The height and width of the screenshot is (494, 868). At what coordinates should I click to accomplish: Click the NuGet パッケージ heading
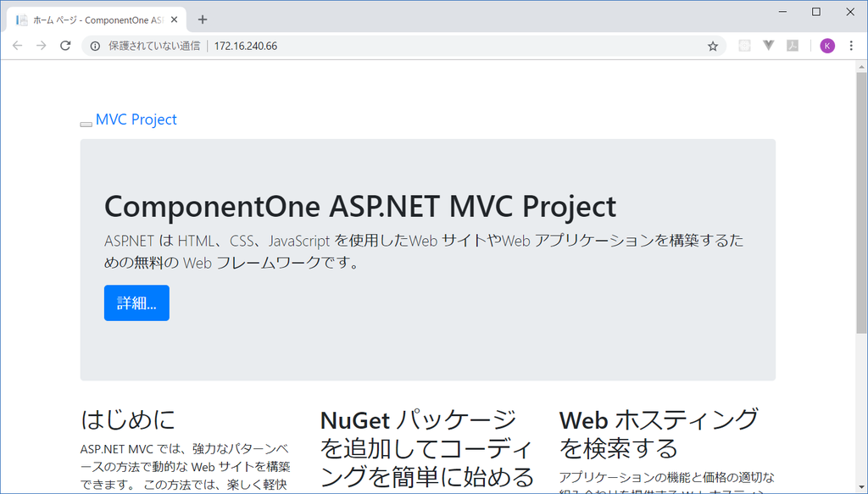pyautogui.click(x=427, y=448)
